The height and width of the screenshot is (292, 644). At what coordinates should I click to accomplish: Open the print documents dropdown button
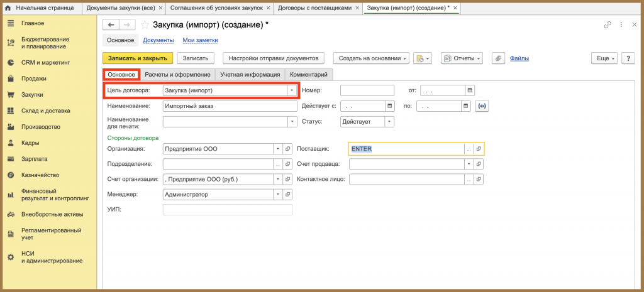[423, 58]
